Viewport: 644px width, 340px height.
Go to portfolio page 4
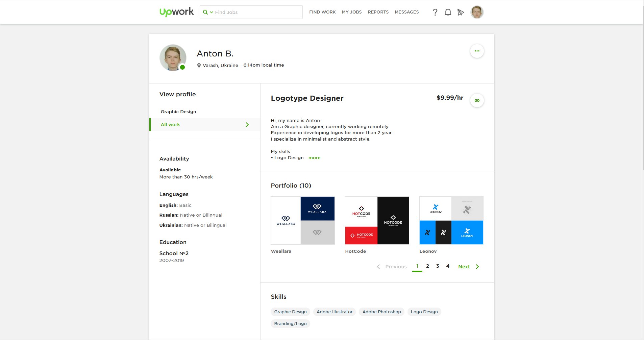coord(448,266)
